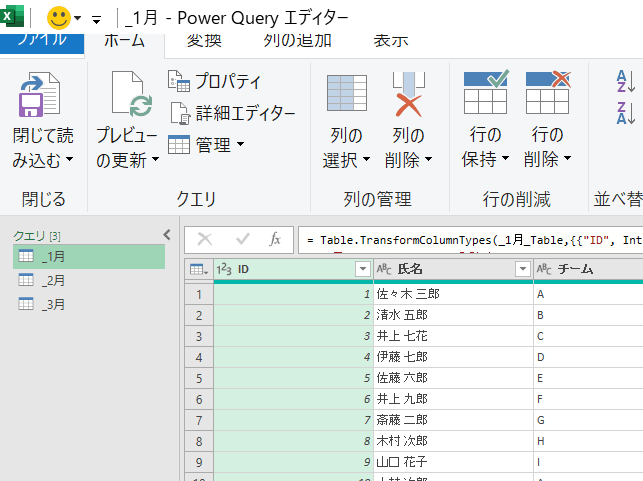Click the 行の削除 icon

[548, 92]
